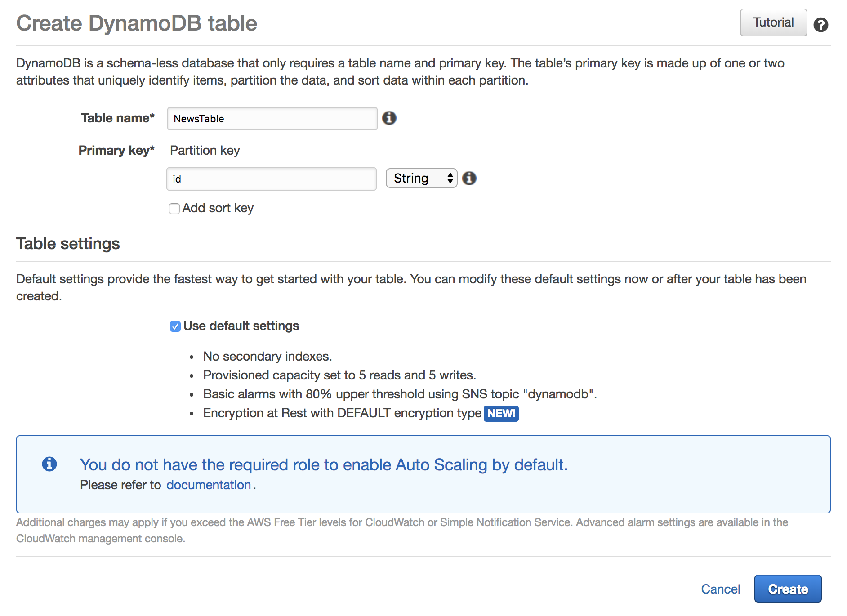847x616 pixels.
Task: Click the Table settings heading
Action: point(68,244)
